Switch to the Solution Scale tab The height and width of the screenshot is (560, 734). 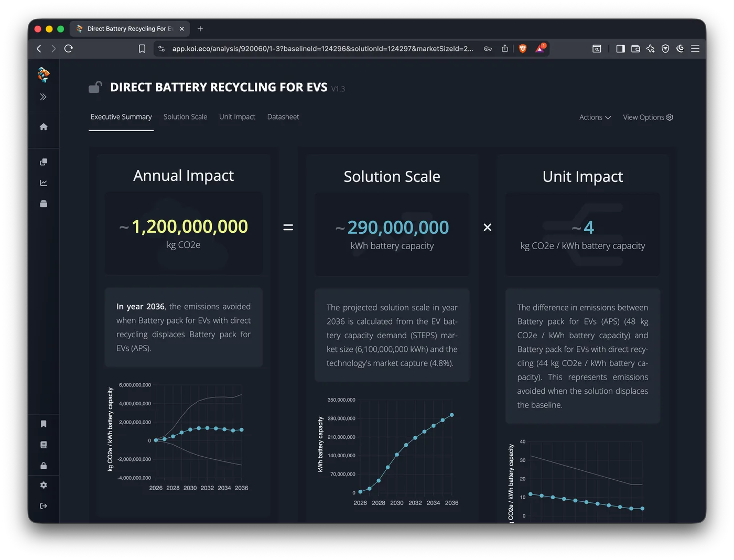(185, 117)
